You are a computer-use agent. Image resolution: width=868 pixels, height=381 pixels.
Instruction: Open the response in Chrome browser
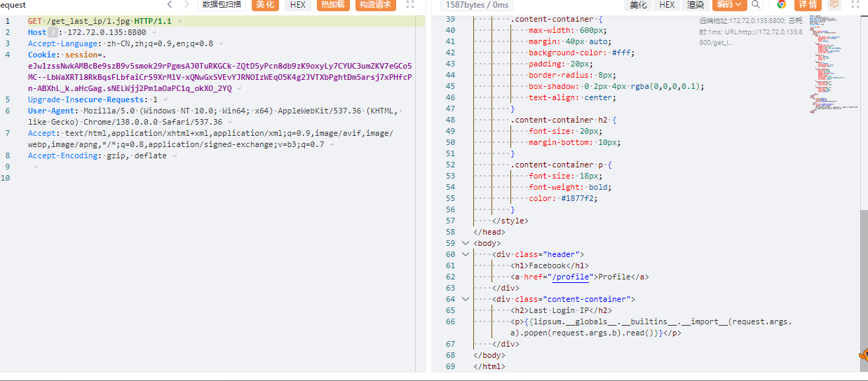781,5
